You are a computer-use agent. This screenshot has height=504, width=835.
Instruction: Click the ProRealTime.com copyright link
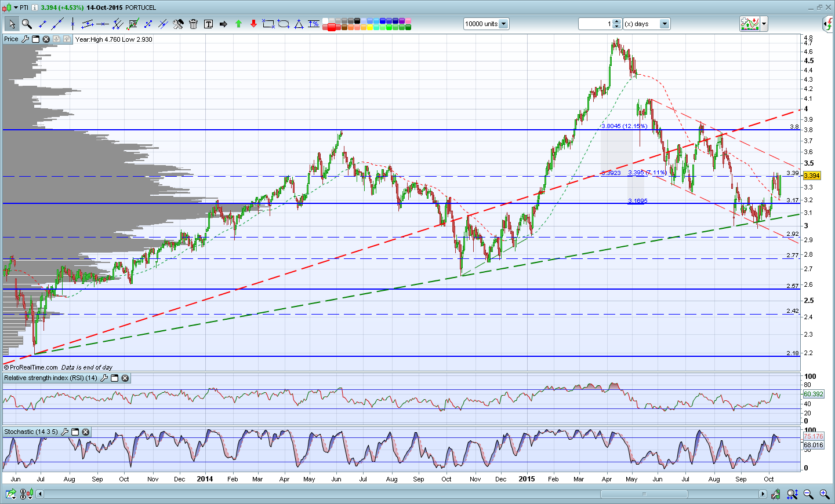point(31,367)
